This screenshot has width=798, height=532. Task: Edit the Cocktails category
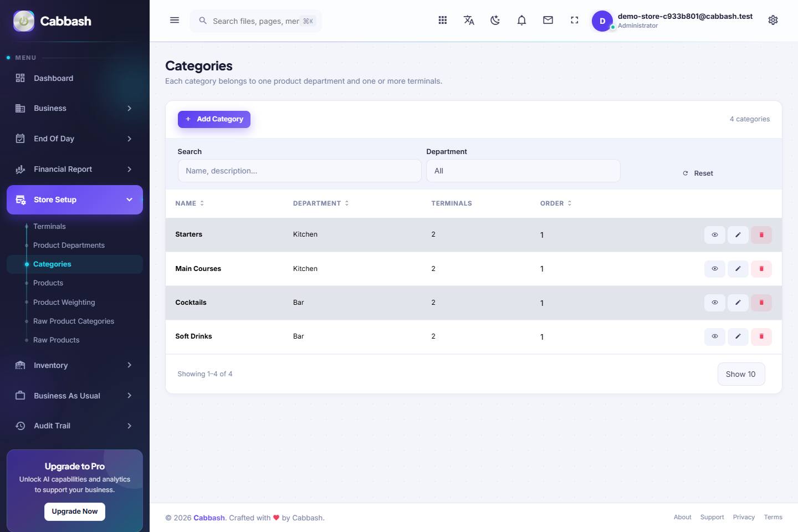pos(738,303)
